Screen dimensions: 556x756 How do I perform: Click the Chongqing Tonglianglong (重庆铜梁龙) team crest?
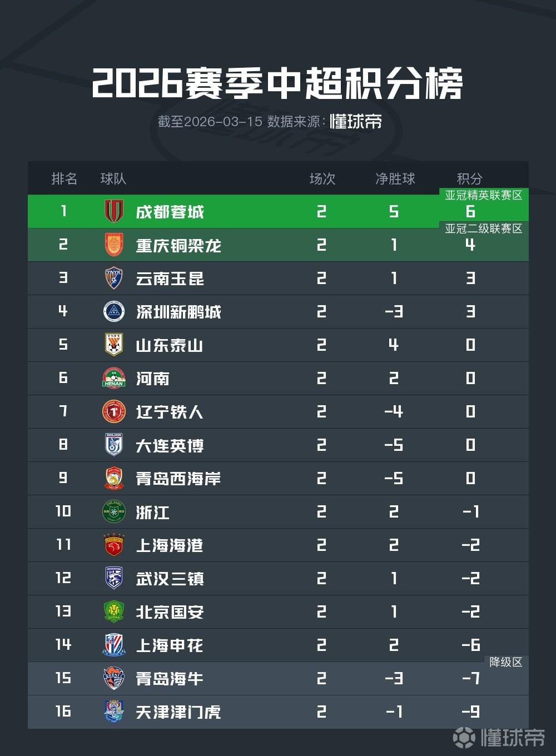click(x=114, y=245)
